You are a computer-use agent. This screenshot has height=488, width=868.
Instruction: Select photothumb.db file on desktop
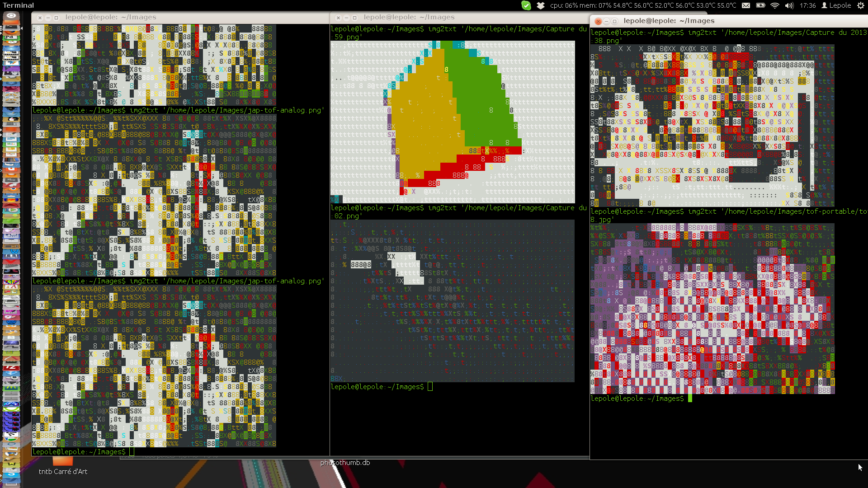point(345,463)
